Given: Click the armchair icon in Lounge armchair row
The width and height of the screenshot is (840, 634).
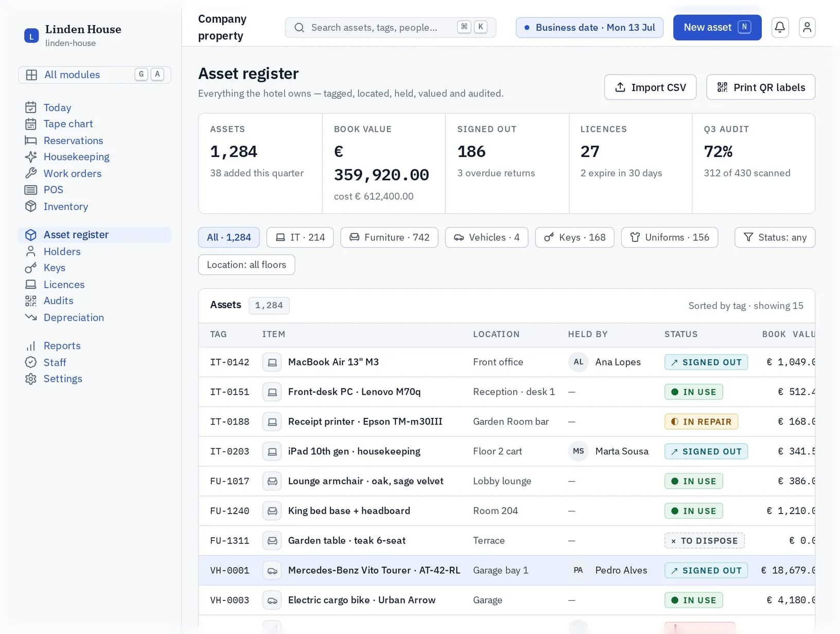Looking at the screenshot, I should [x=272, y=481].
